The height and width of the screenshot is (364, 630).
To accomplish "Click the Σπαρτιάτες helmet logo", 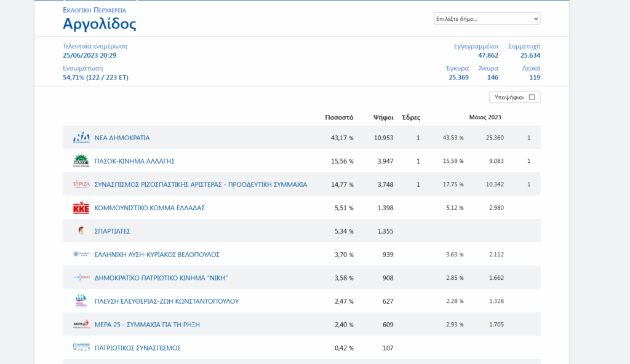I will [81, 231].
